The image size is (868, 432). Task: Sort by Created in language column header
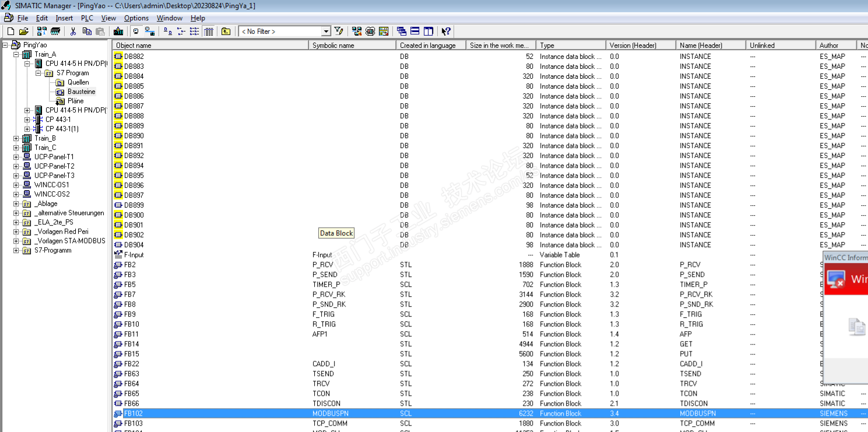click(431, 45)
